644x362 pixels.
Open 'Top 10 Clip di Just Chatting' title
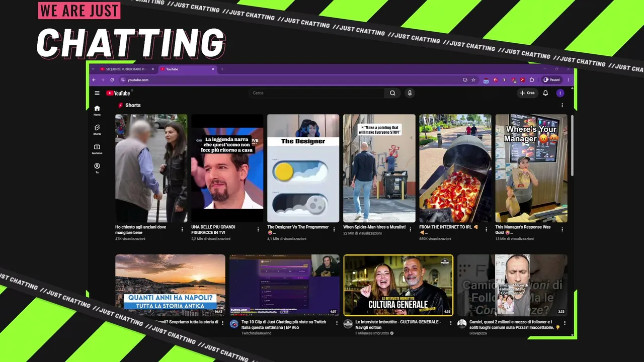pyautogui.click(x=284, y=324)
